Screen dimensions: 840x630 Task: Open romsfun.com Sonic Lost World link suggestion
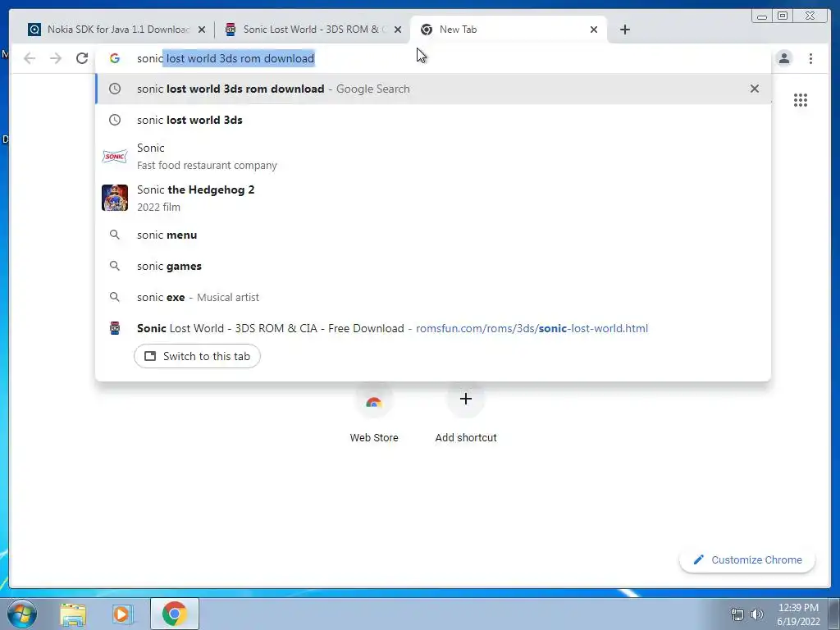click(x=433, y=328)
